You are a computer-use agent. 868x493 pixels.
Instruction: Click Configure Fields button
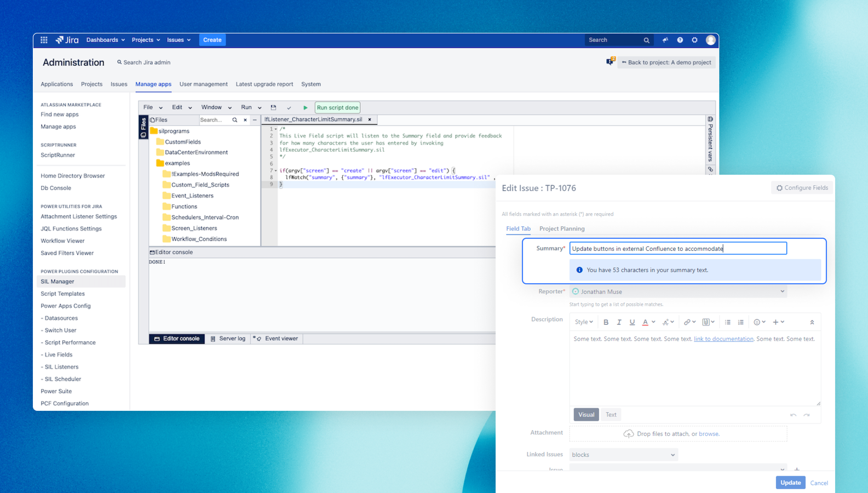[802, 188]
